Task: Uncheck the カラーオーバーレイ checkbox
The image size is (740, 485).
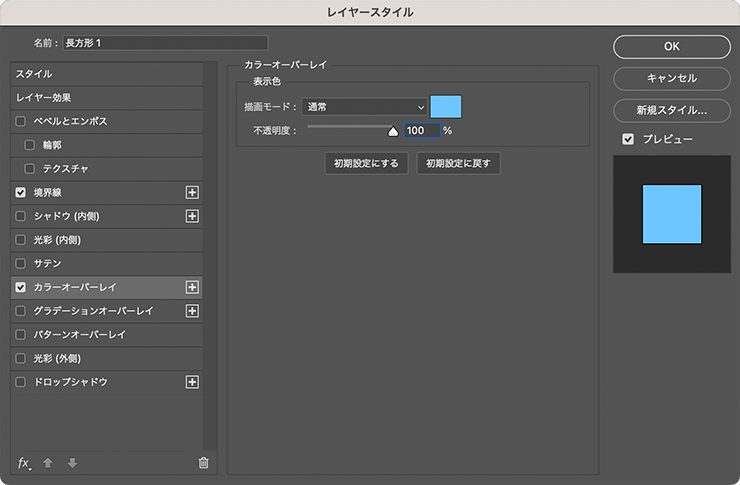Action: 20,287
